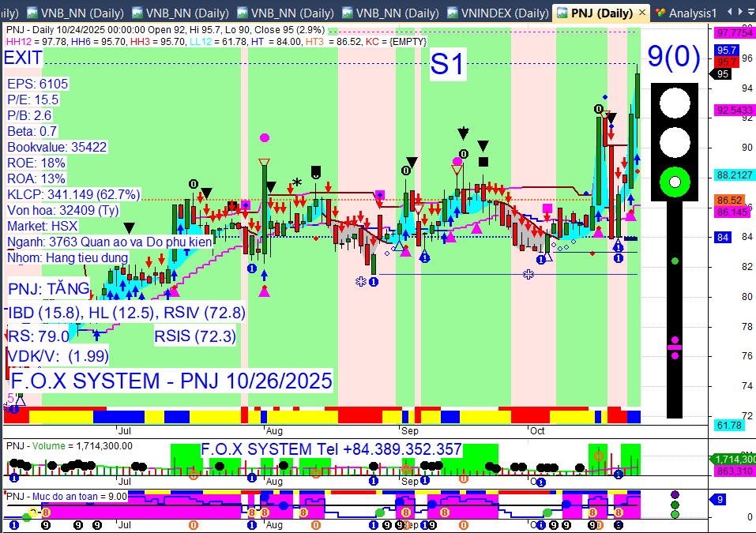Viewport: 756px width, 533px height.
Task: Select the Beta: 0.7 value
Action: click(32, 132)
